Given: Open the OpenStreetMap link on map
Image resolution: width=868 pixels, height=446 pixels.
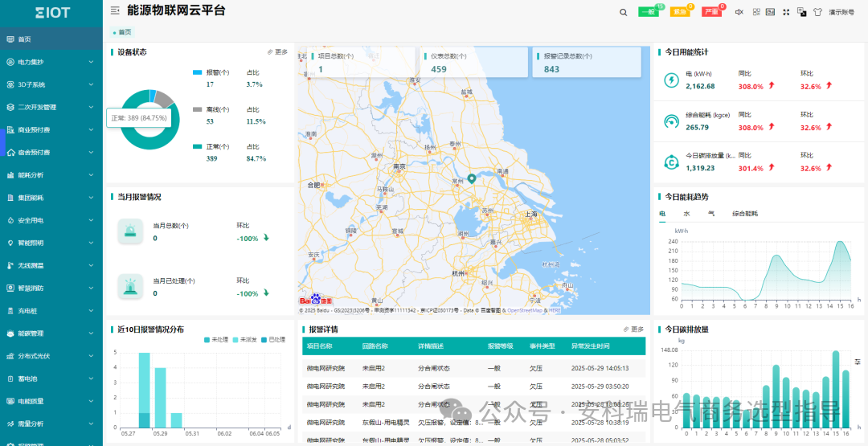Looking at the screenshot, I should tap(525, 311).
